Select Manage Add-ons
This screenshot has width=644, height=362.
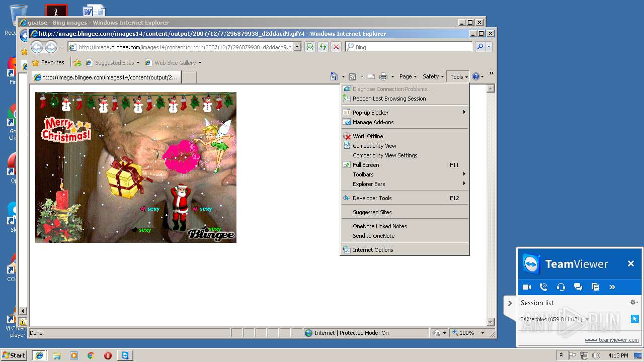[405, 122]
